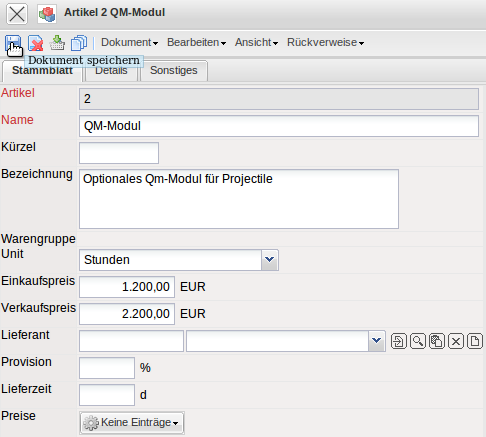Open the Rückverweise menu
The width and height of the screenshot is (486, 437).
[325, 43]
